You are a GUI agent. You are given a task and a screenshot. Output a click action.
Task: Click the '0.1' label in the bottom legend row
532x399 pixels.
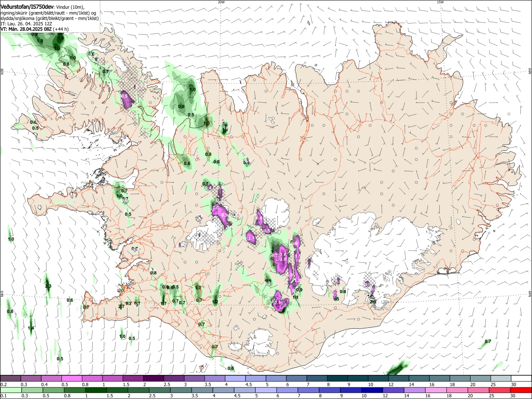point(4,396)
